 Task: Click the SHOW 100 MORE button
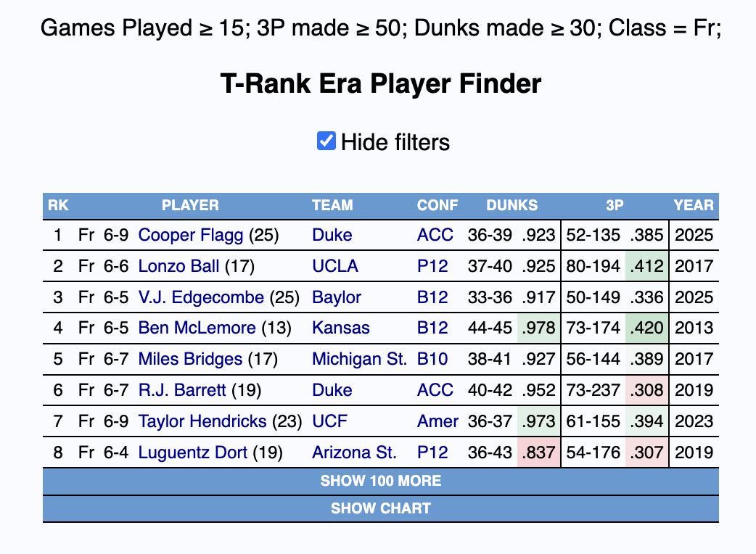(x=380, y=481)
